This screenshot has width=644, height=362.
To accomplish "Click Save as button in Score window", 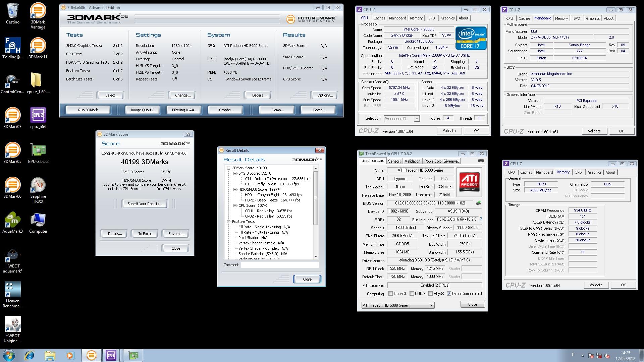I will pyautogui.click(x=176, y=234).
